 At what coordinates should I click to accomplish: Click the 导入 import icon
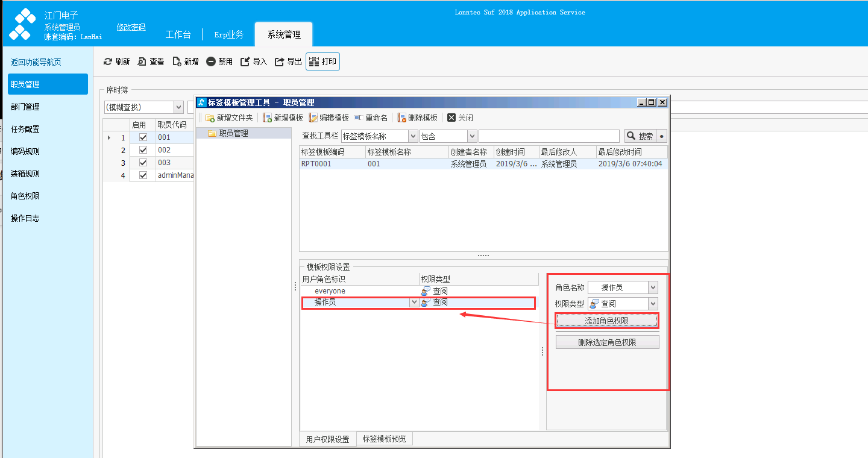point(245,61)
